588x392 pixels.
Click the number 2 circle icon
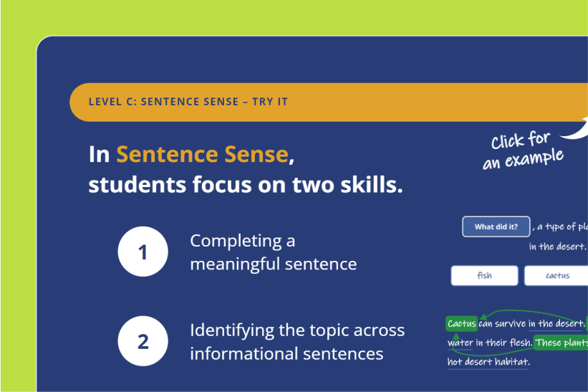pos(143,341)
